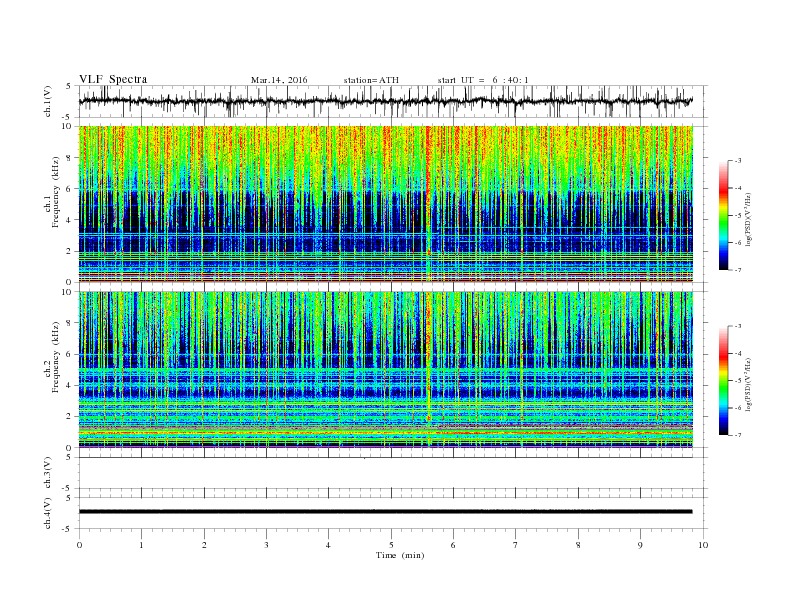Click the "8" kHz tick of ch.1 frequency axis
792x612 pixels.
pos(69,158)
